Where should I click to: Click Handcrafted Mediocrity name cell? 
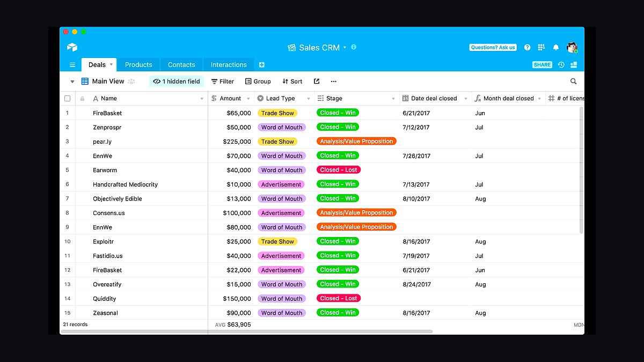142,184
